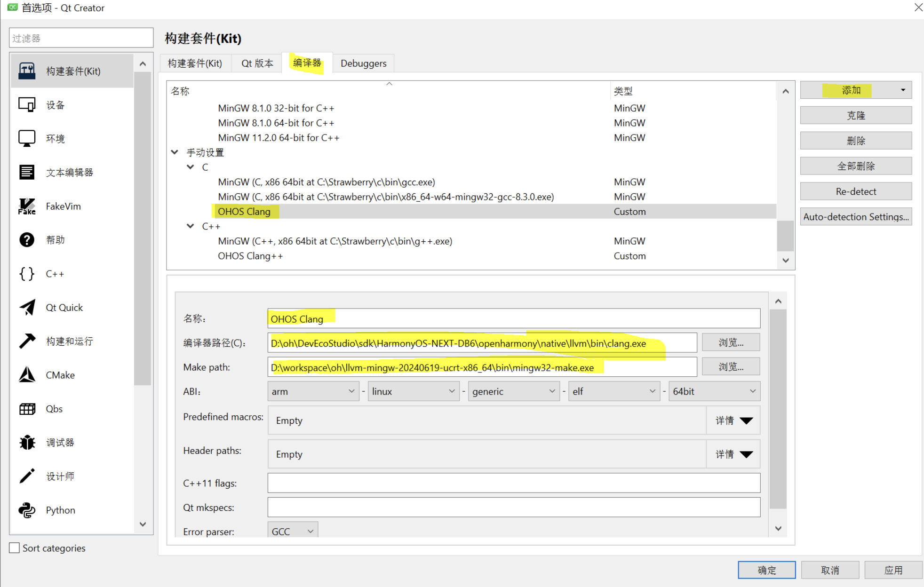The image size is (924, 587).
Task: Open the Error parser GCC dropdown
Action: point(292,531)
